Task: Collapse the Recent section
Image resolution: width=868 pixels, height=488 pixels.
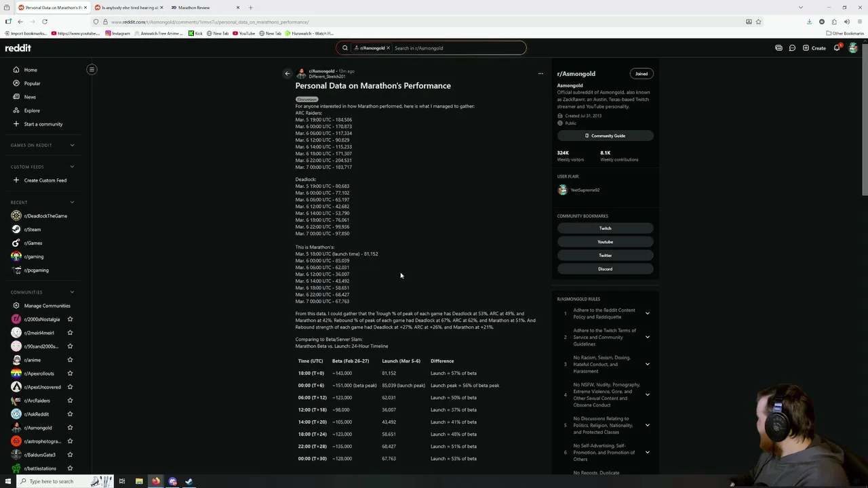Action: [x=72, y=202]
